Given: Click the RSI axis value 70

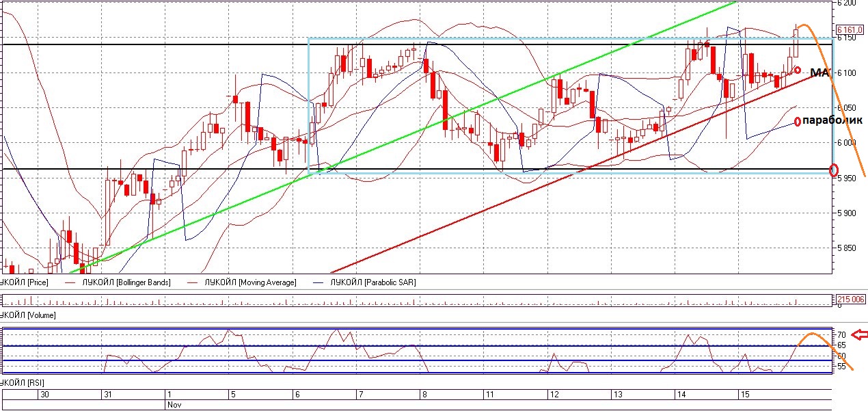Looking at the screenshot, I should click(x=842, y=334).
